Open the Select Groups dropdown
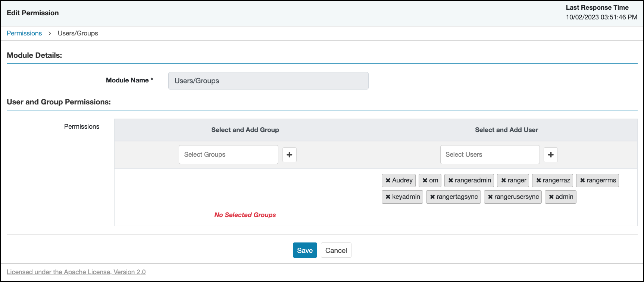Viewport: 644px width, 282px height. tap(228, 155)
